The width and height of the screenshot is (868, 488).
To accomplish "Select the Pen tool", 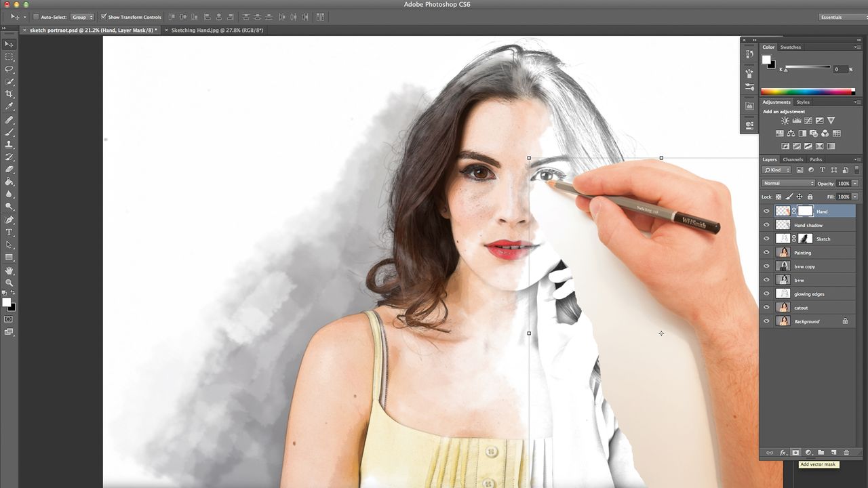I will pos(9,220).
